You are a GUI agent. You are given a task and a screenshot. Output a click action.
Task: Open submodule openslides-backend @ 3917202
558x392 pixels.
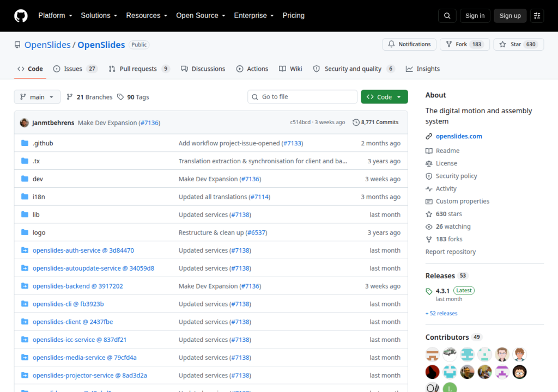click(77, 286)
